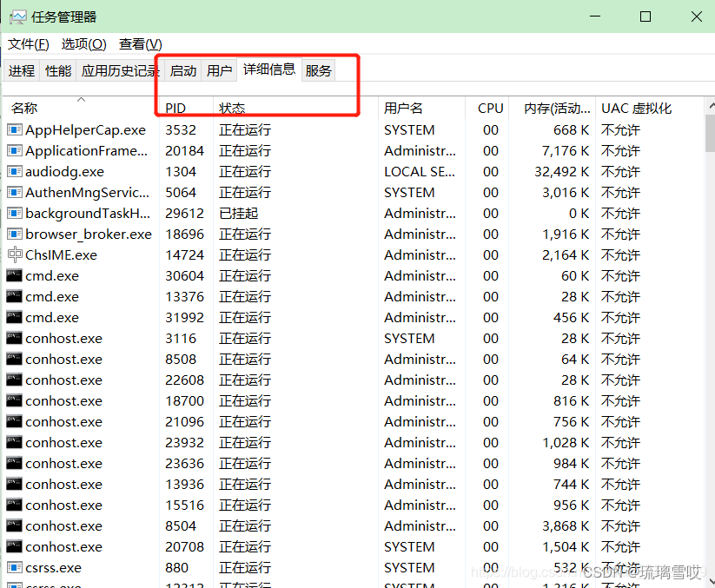Sort by the PID column header

187,108
